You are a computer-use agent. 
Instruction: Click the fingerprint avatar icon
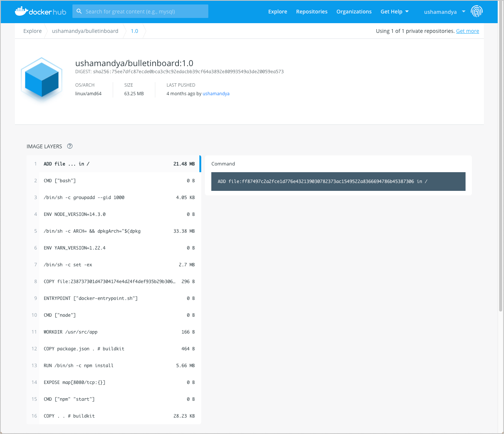pos(476,12)
